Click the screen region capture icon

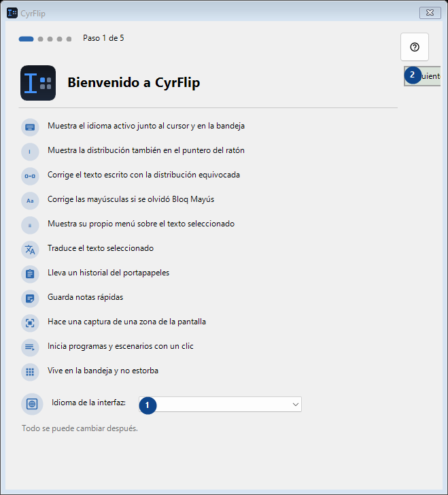30,323
